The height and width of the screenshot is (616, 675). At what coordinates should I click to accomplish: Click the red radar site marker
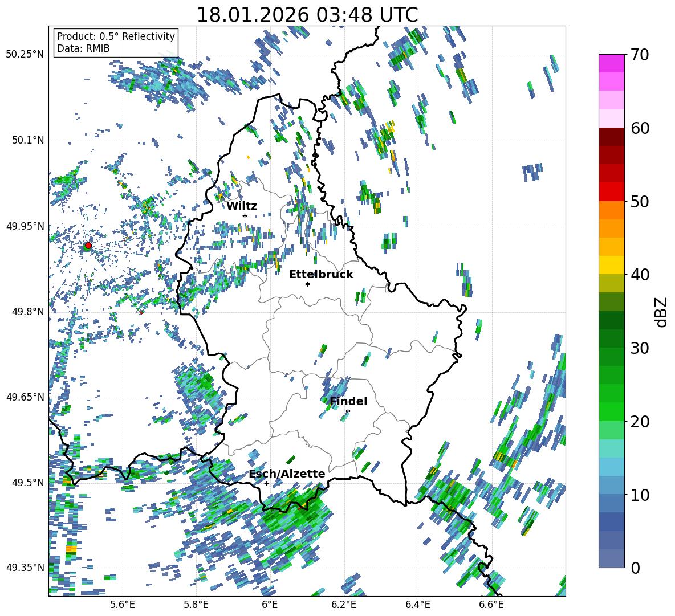point(88,246)
